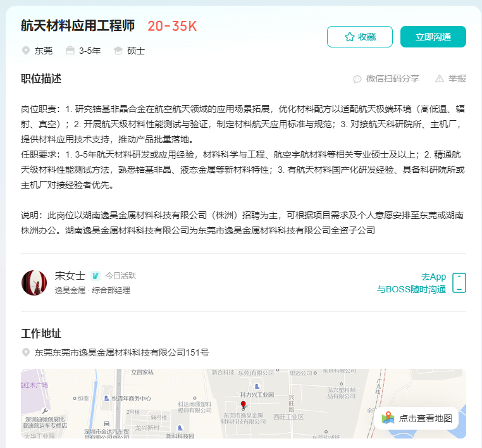Click the job title 航天材料应用工程师
Viewport: 482px width, 448px height.
click(x=78, y=26)
